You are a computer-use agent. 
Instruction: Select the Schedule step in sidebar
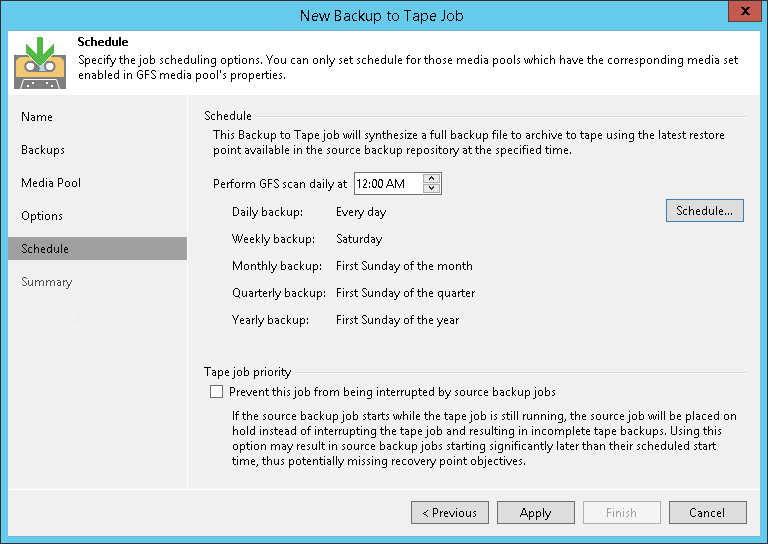tap(45, 249)
